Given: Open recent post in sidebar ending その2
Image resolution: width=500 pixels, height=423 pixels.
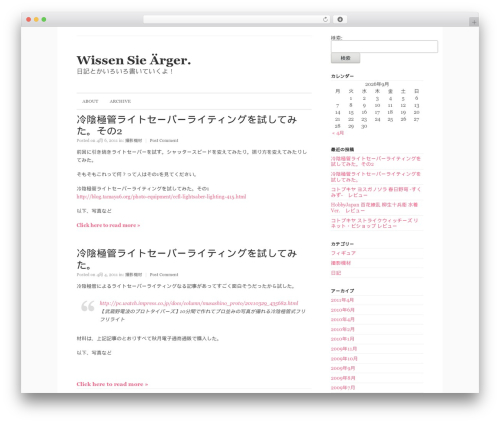Looking at the screenshot, I should [376, 161].
